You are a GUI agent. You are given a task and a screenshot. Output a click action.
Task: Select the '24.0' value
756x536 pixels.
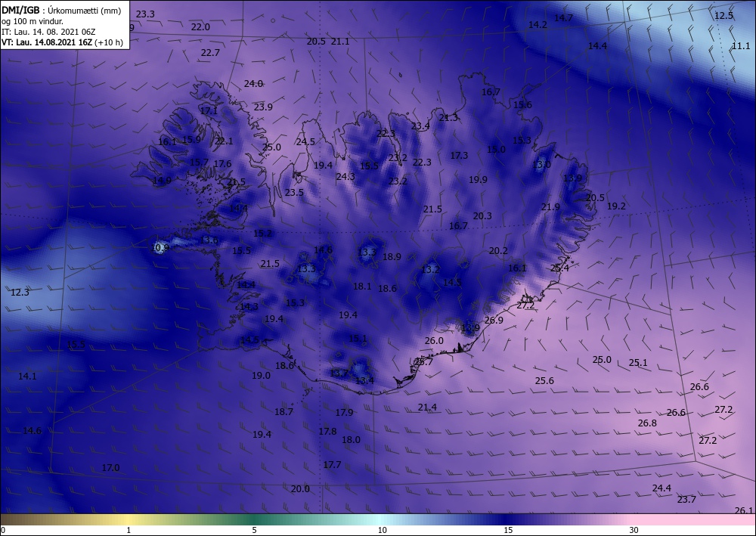(253, 84)
